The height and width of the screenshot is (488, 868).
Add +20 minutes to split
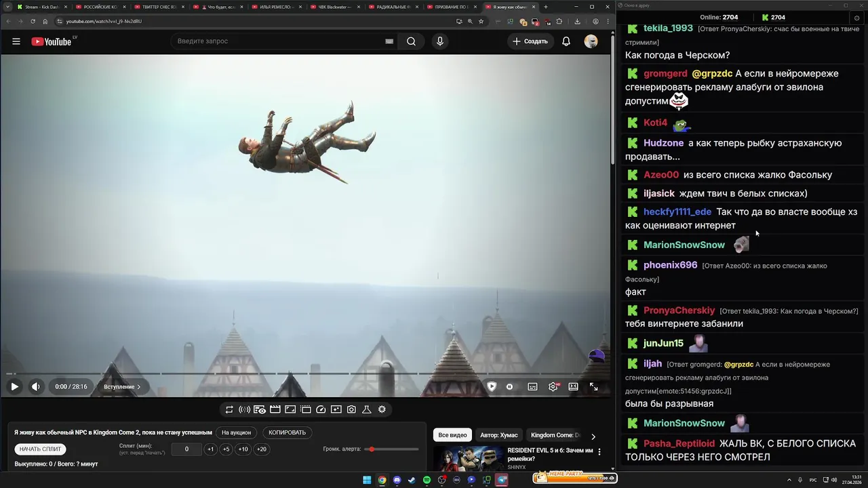point(261,449)
